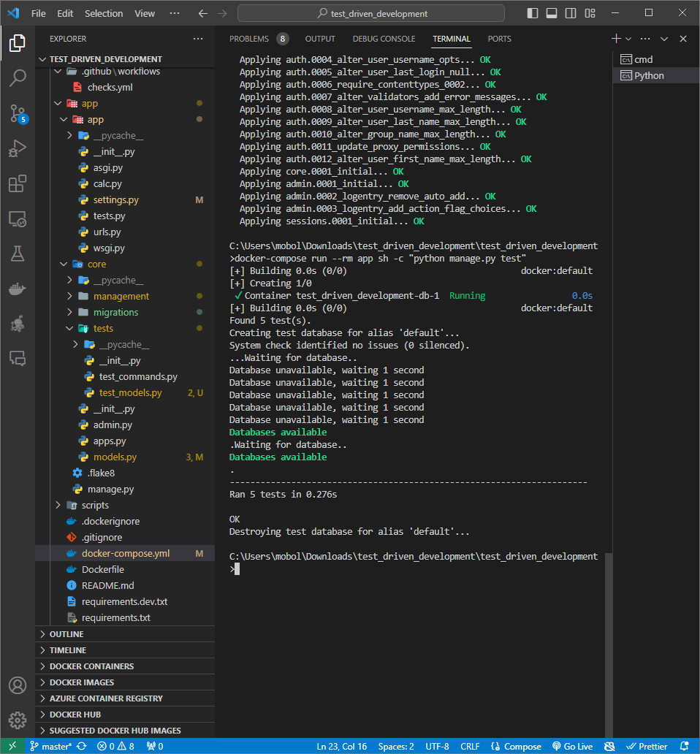Viewport: 700px width, 754px height.
Task: Switch to the PROBLEMS tab
Action: 249,39
